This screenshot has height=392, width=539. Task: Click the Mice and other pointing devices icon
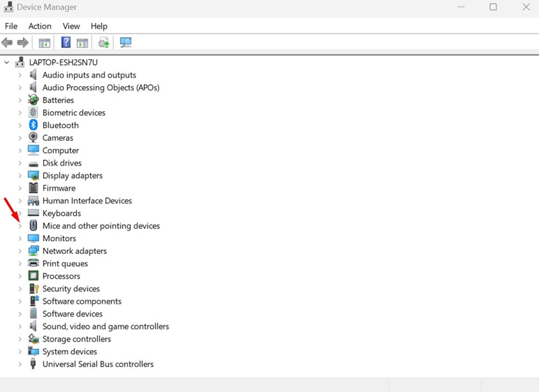pyautogui.click(x=34, y=226)
